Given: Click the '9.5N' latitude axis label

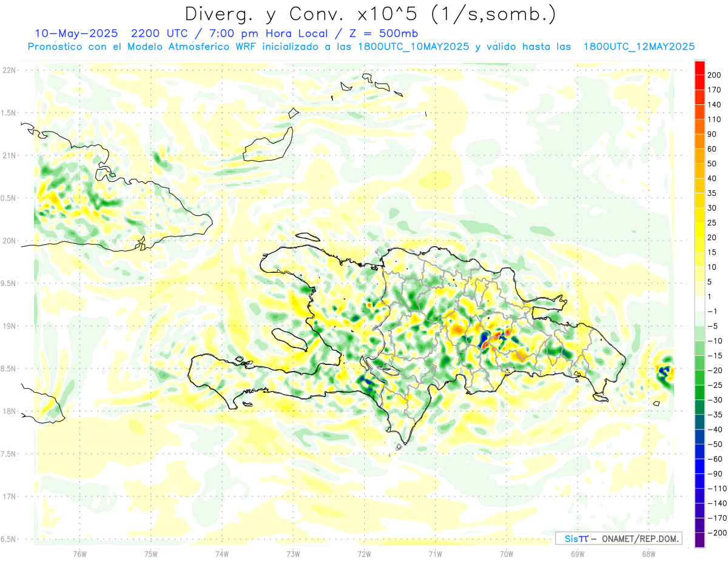Looking at the screenshot, I should click(x=8, y=283).
